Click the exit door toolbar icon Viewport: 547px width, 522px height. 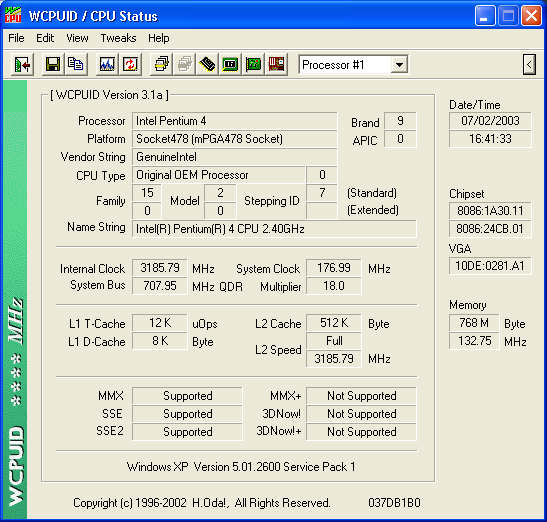(22, 65)
